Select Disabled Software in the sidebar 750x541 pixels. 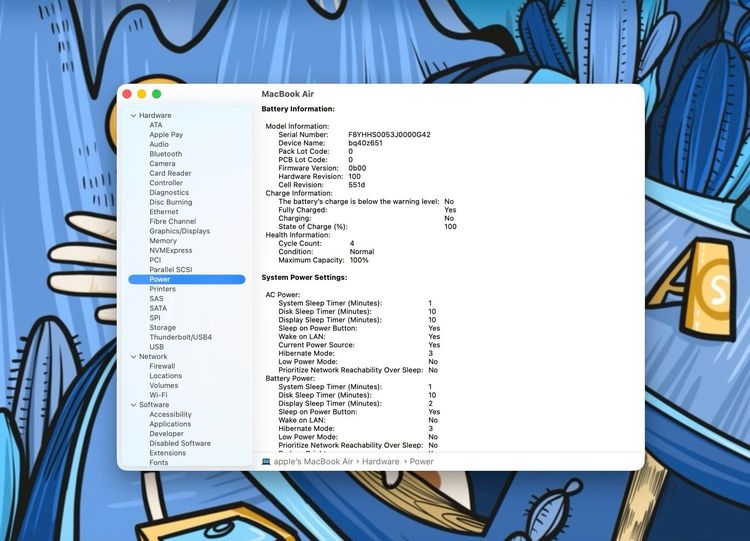click(x=180, y=443)
